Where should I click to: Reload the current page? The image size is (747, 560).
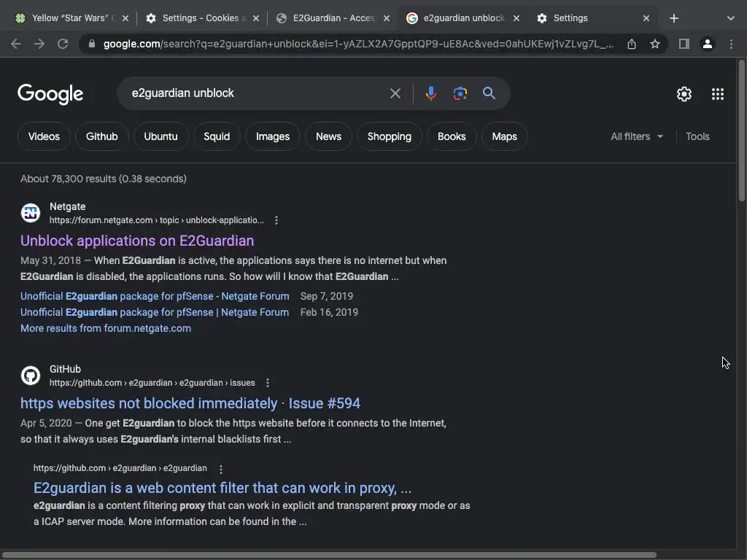tap(63, 44)
